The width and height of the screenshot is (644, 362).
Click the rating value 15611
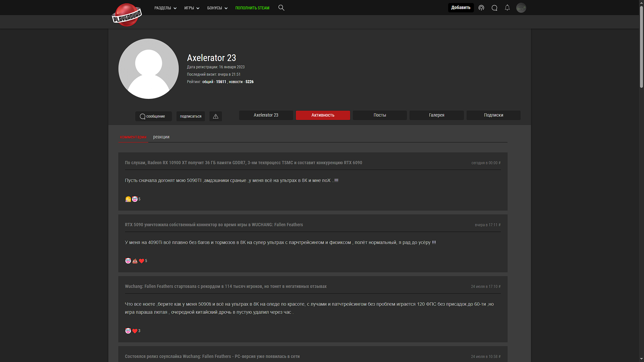tap(221, 82)
